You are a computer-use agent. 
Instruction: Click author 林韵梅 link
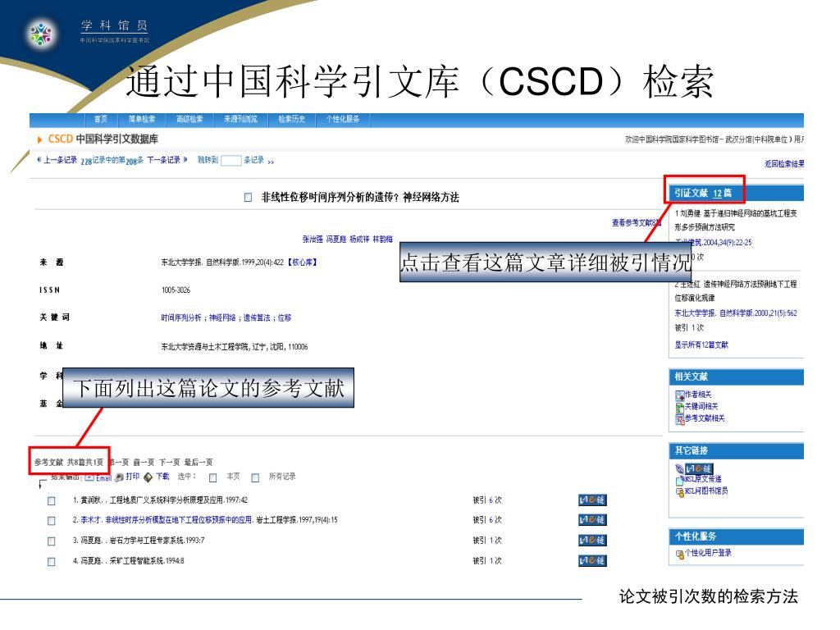(x=382, y=239)
